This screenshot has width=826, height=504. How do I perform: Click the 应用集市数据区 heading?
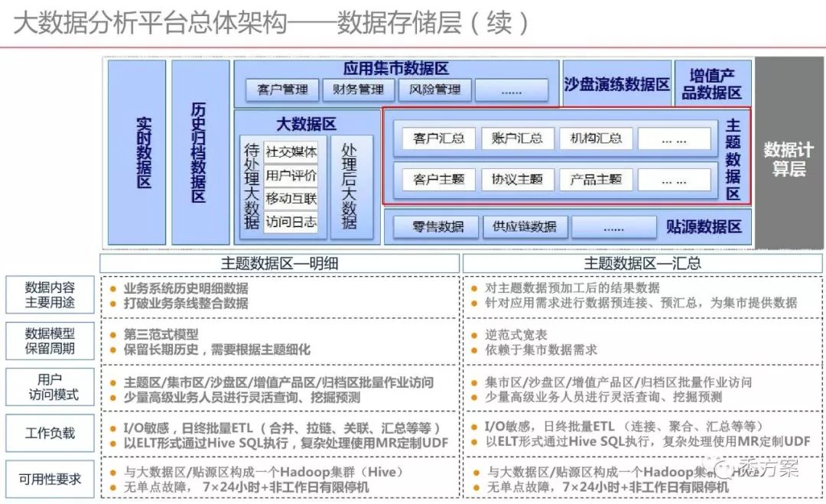395,69
